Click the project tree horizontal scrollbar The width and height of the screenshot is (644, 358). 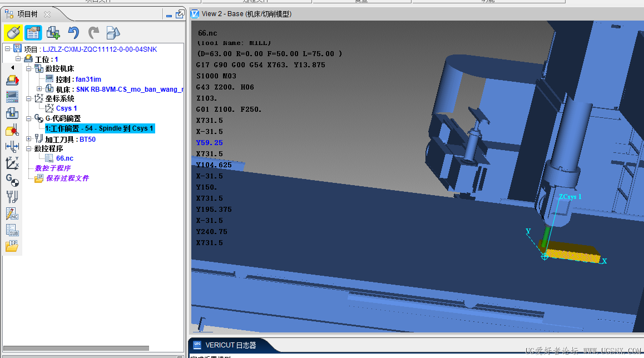(76, 348)
